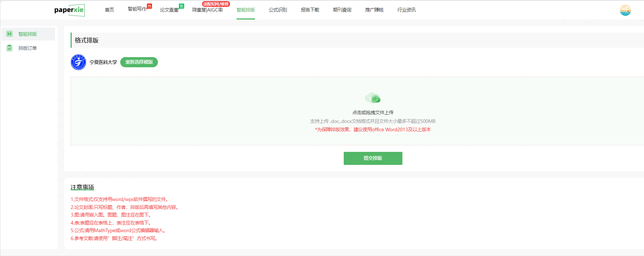Click the cloud upload icon

[x=372, y=98]
